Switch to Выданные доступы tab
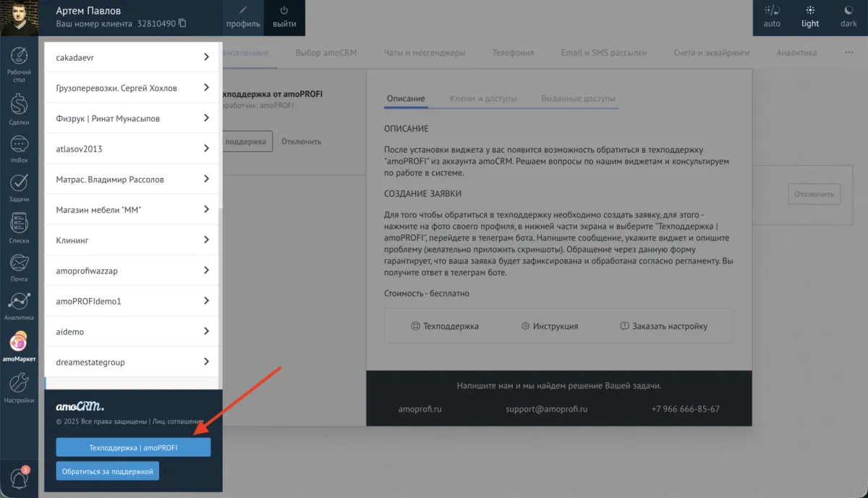Image resolution: width=868 pixels, height=498 pixels. (x=578, y=98)
